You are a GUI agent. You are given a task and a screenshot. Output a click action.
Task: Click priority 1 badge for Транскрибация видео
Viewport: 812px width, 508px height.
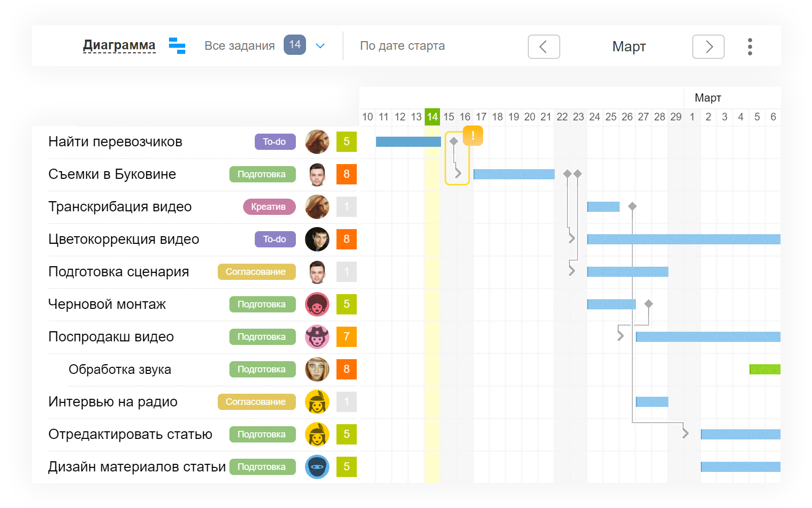(347, 207)
